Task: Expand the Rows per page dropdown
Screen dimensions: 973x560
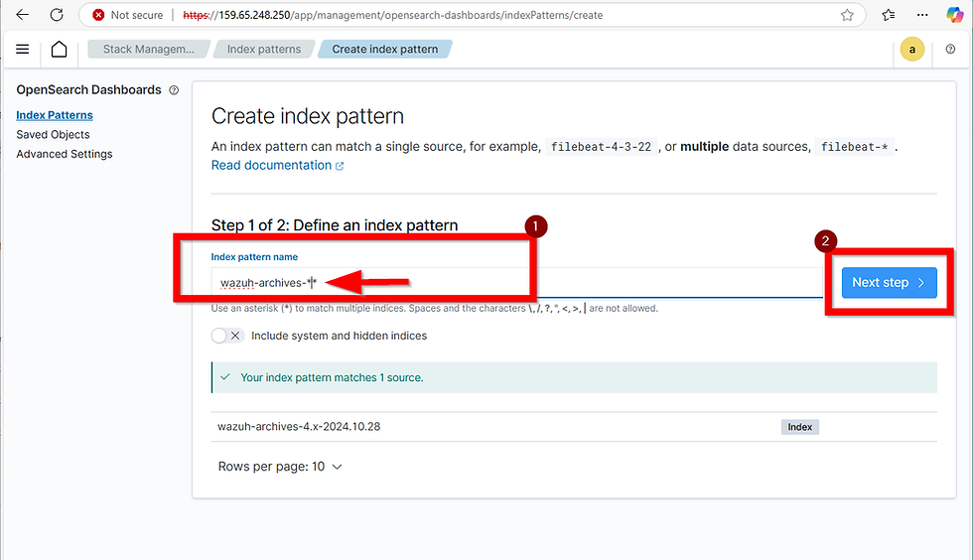Action: (280, 467)
